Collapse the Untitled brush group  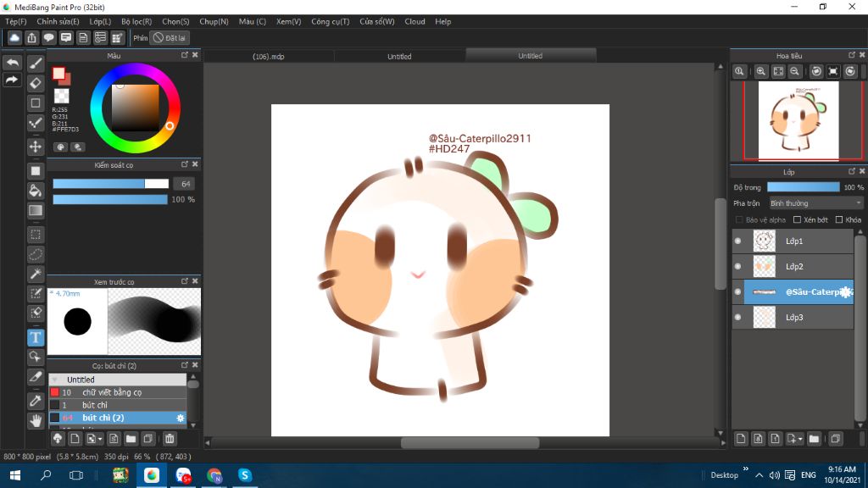click(x=55, y=380)
